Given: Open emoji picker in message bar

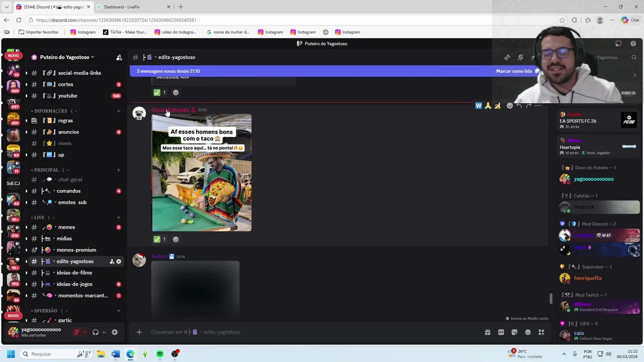Looking at the screenshot, I should [x=528, y=332].
